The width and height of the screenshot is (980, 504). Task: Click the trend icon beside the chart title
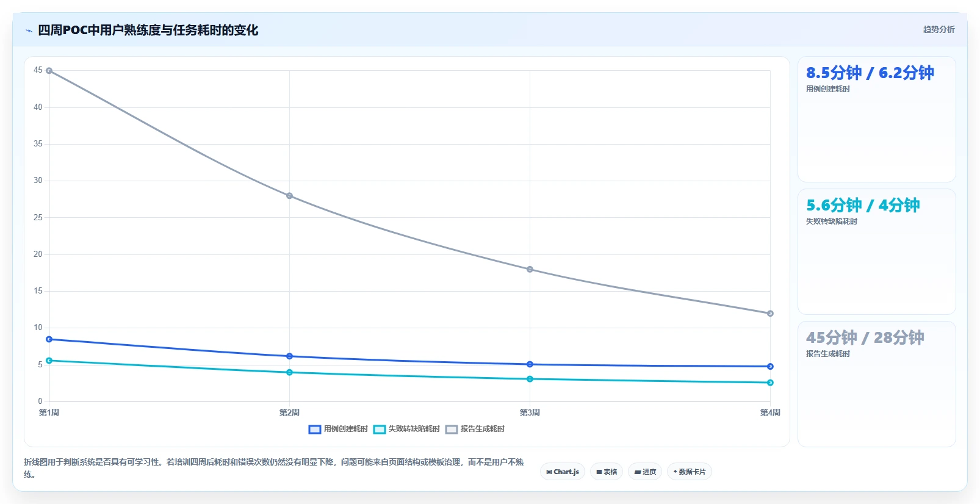pyautogui.click(x=29, y=31)
